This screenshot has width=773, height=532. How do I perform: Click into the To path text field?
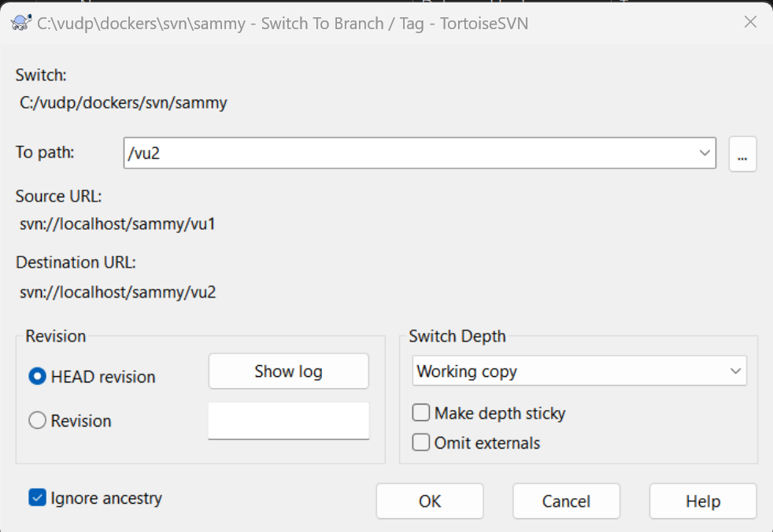[x=409, y=153]
